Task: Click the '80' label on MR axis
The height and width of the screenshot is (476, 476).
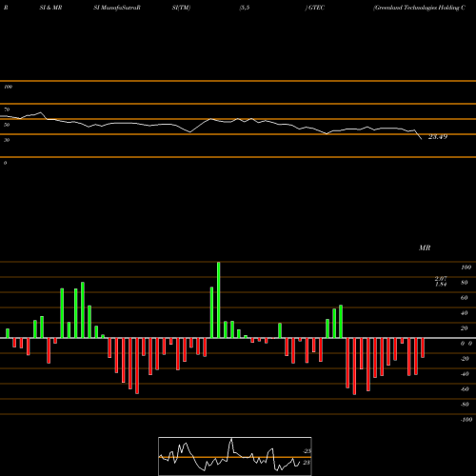Action: (x=465, y=283)
